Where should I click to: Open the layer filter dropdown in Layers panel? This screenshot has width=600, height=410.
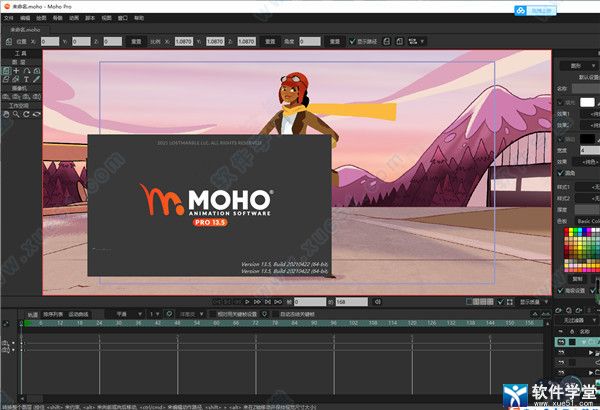(x=576, y=320)
